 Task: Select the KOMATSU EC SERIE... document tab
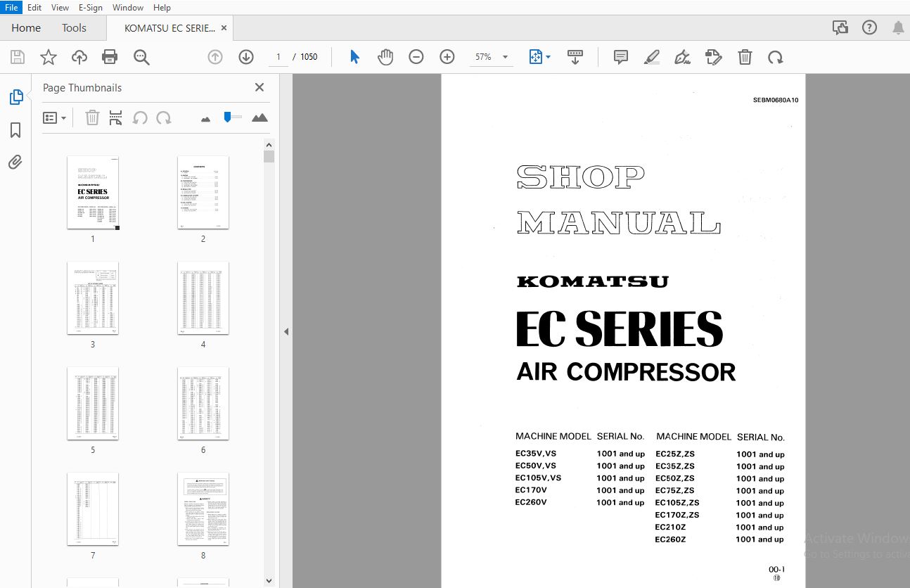(169, 28)
